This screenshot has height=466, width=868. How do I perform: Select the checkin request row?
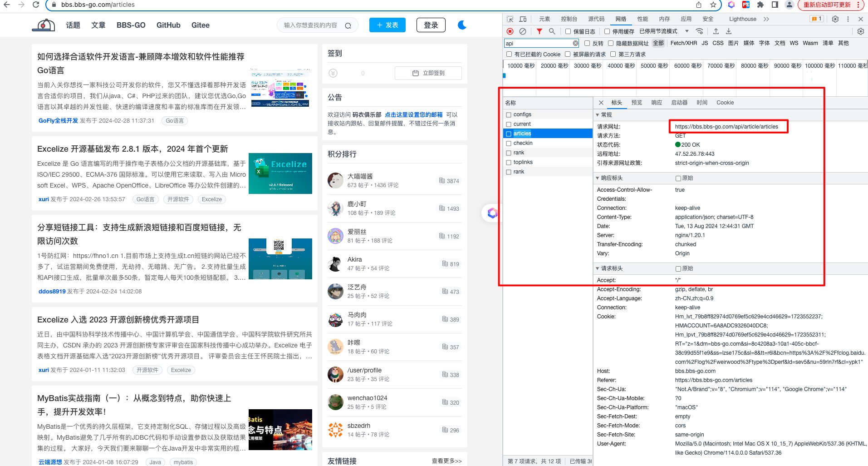(548, 143)
